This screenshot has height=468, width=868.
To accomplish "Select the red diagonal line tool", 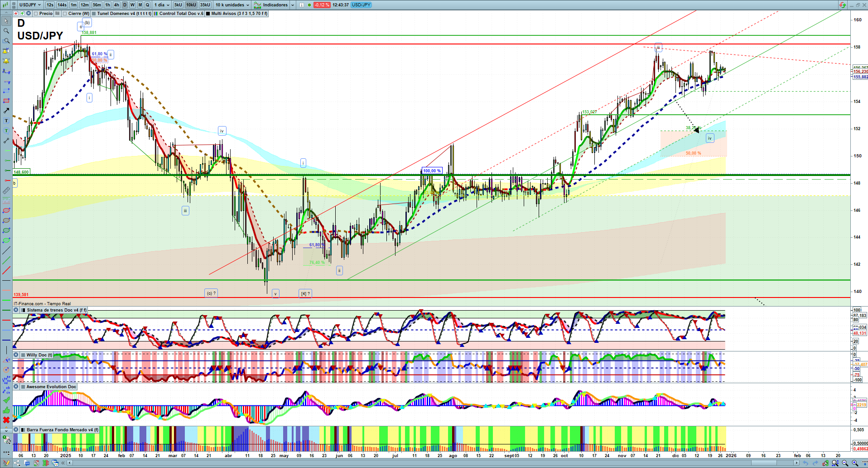I will pyautogui.click(x=6, y=270).
